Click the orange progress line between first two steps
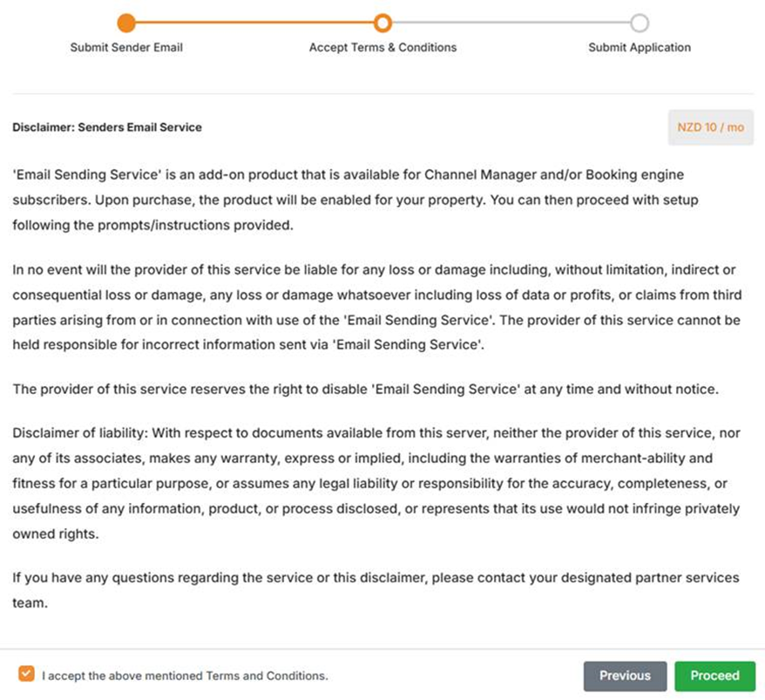The image size is (765, 700). [x=254, y=23]
